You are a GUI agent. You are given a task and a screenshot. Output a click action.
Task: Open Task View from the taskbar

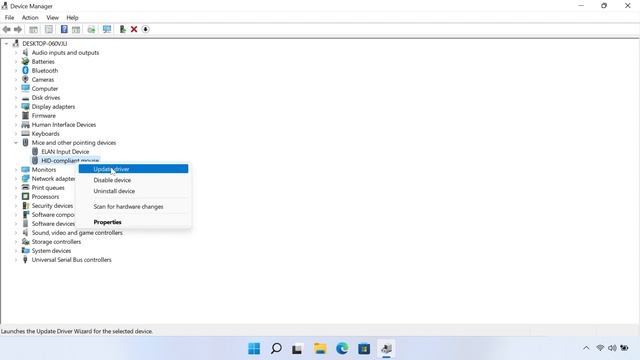(x=297, y=349)
